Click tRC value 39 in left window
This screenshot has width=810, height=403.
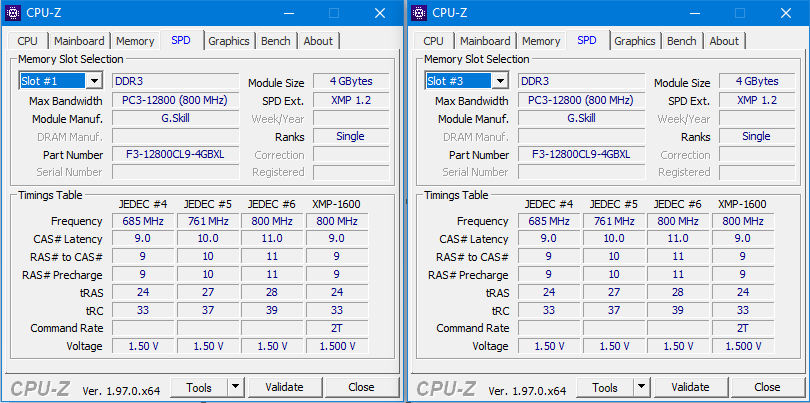272,310
